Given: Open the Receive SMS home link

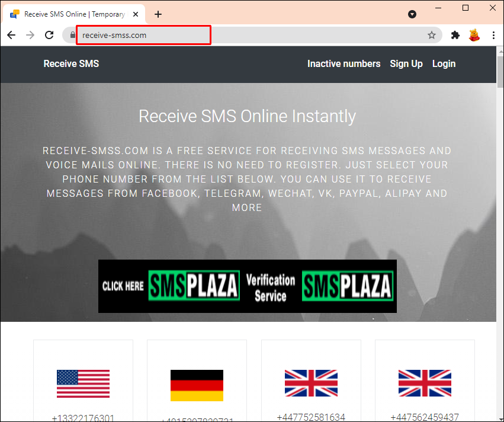Looking at the screenshot, I should (x=71, y=63).
